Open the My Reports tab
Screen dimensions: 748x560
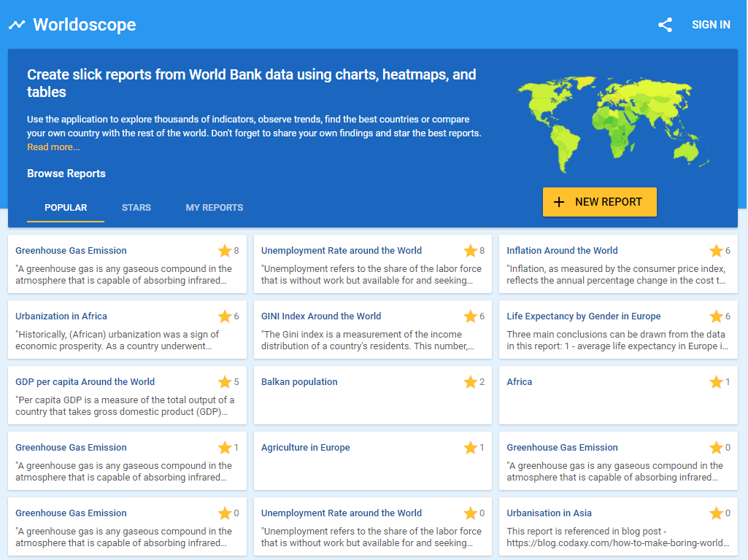click(215, 208)
